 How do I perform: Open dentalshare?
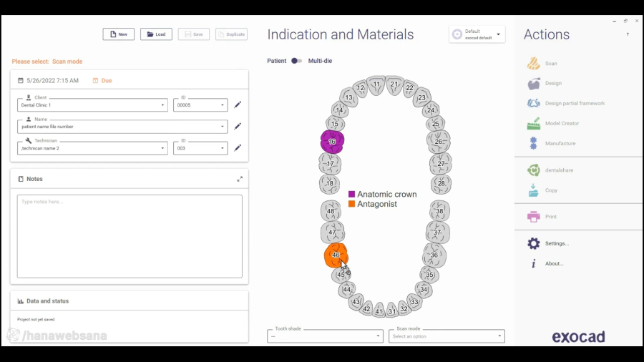[533, 170]
